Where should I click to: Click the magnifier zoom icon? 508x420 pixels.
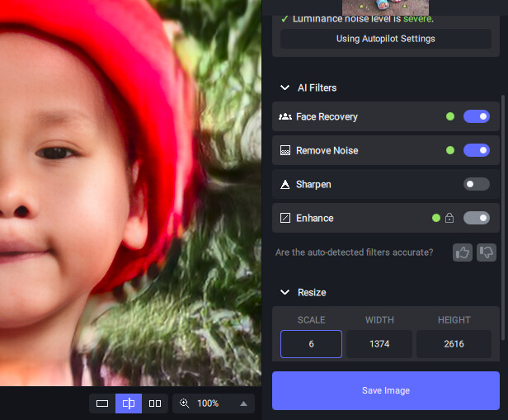click(x=185, y=403)
